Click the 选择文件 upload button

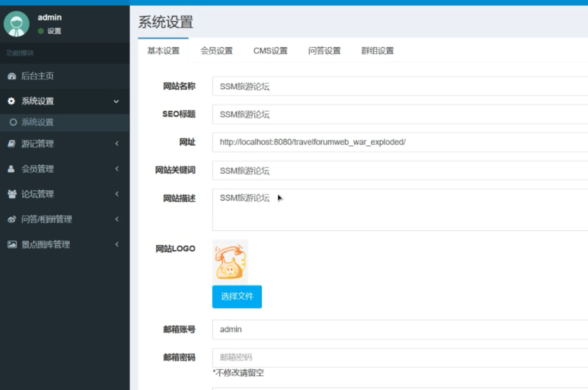[237, 296]
